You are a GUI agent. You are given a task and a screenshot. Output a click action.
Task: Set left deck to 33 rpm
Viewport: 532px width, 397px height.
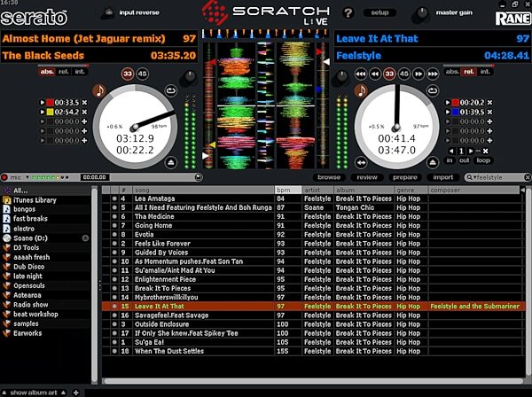coord(128,74)
